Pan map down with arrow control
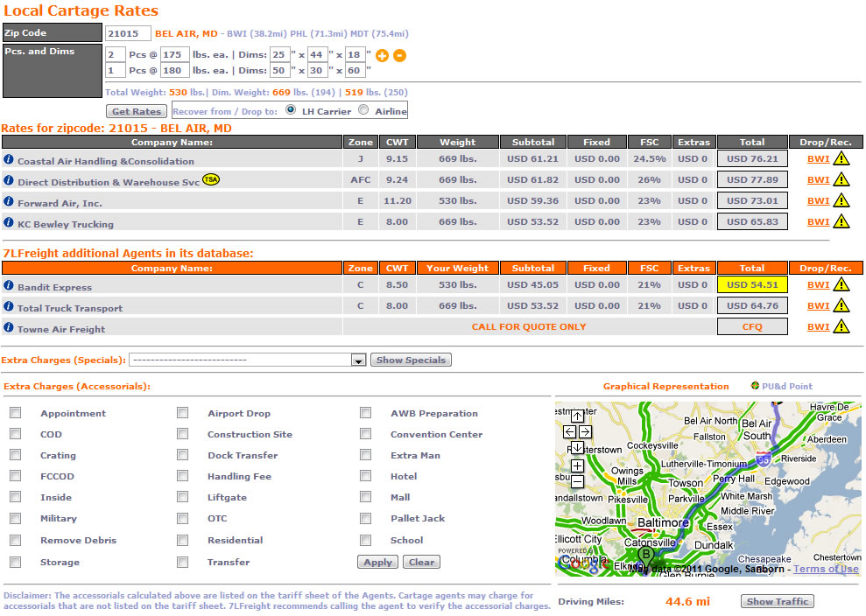Image resolution: width=866 pixels, height=616 pixels. point(577,448)
